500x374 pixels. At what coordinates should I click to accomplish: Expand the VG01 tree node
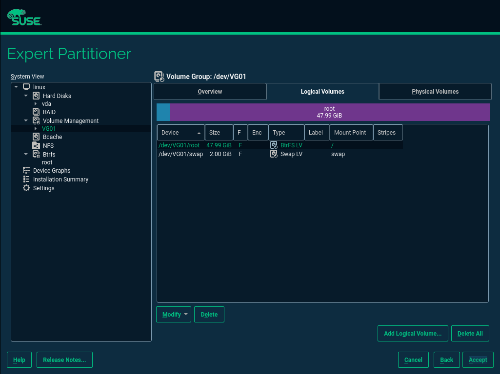click(36, 128)
